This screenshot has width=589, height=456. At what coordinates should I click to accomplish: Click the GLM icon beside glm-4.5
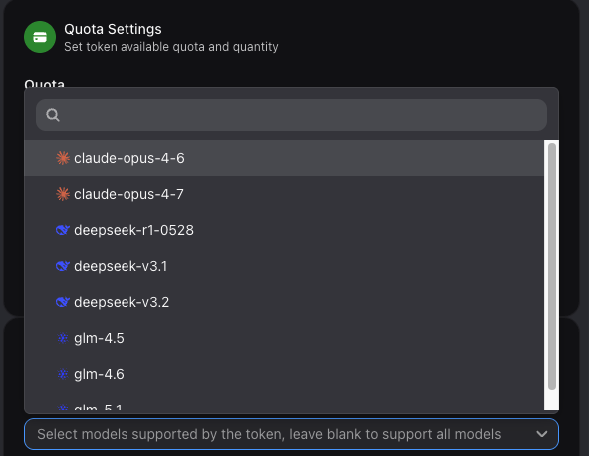click(x=63, y=338)
